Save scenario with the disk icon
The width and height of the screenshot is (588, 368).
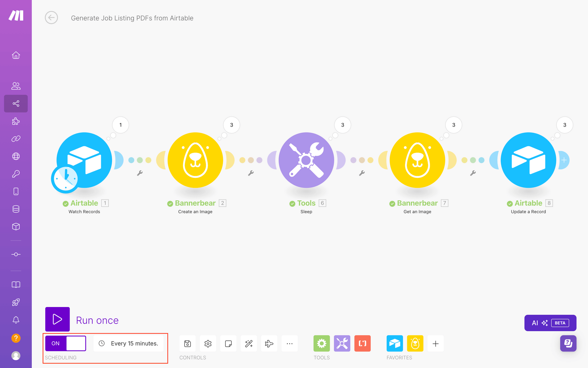(x=188, y=343)
